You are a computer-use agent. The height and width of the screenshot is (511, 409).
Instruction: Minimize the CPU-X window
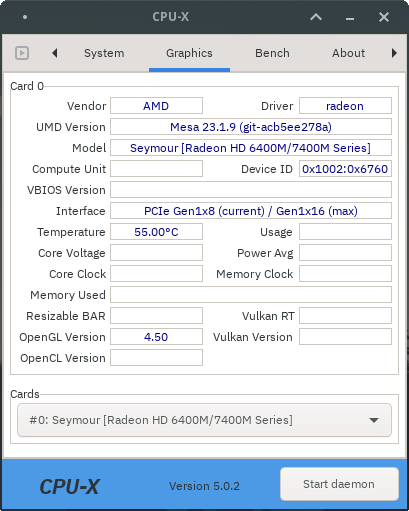350,18
